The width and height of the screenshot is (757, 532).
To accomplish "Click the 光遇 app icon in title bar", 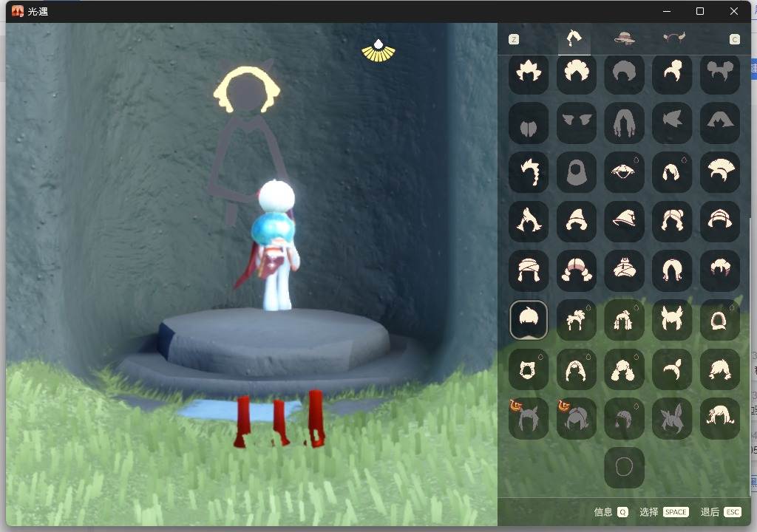I will (18, 11).
